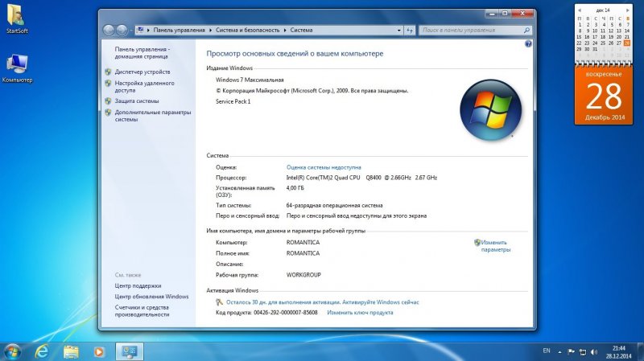Open Центр обновления Windows link
644x361 pixels.
pos(151,296)
